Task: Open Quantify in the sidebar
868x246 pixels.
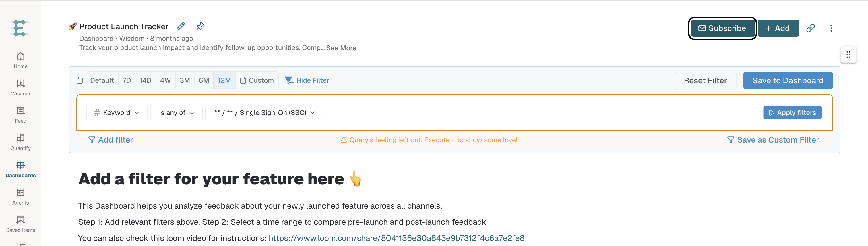Action: point(21,143)
